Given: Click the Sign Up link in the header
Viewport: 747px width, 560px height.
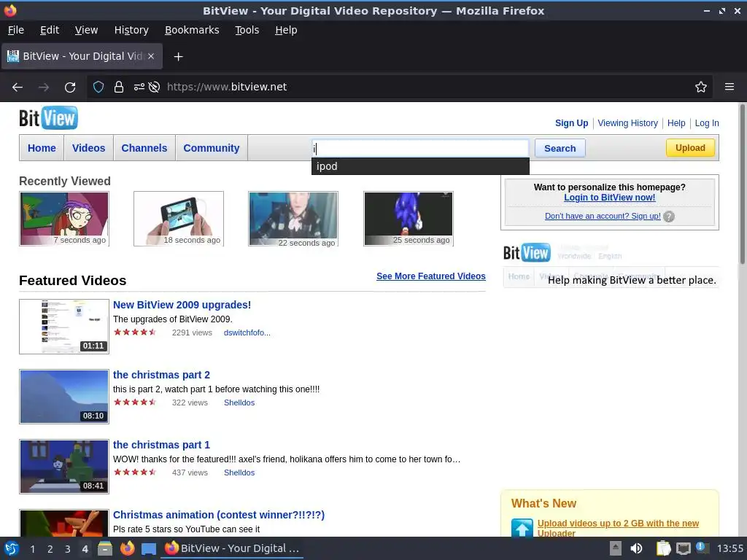Looking at the screenshot, I should click(571, 122).
